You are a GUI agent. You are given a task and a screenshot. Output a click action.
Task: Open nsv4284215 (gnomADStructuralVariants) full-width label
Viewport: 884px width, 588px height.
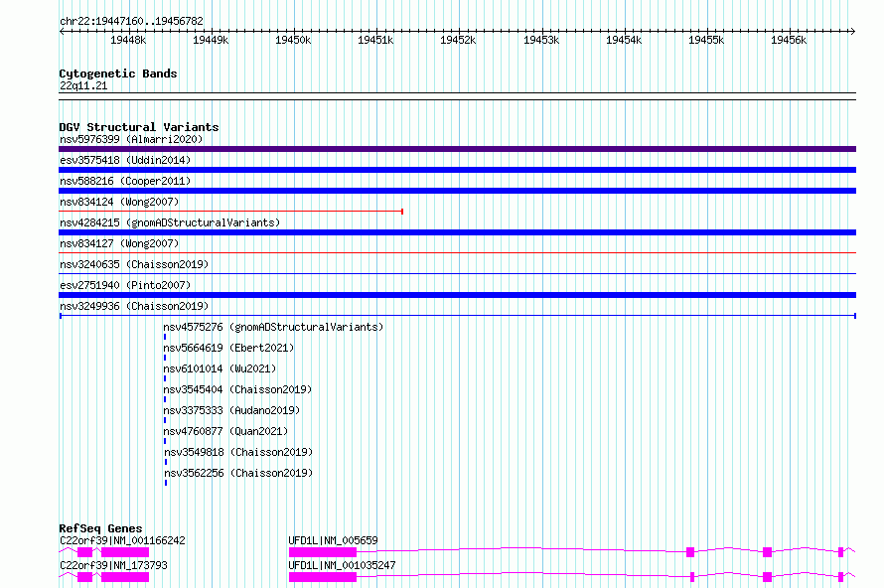tap(170, 222)
